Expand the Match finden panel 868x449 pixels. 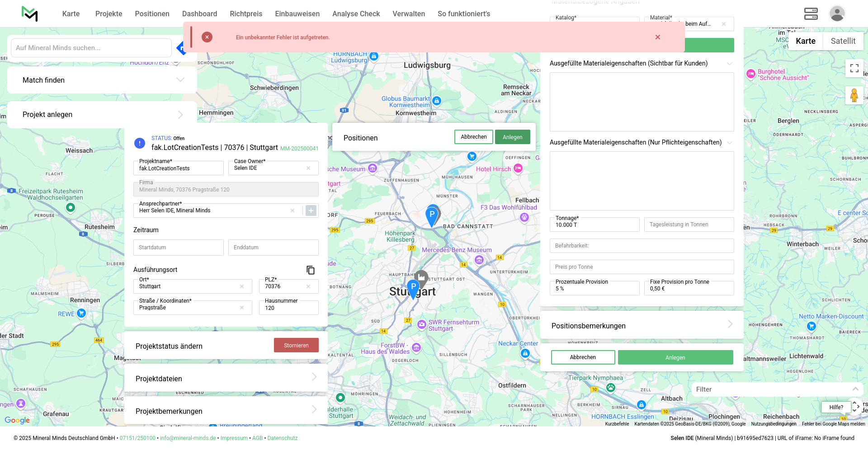click(180, 80)
